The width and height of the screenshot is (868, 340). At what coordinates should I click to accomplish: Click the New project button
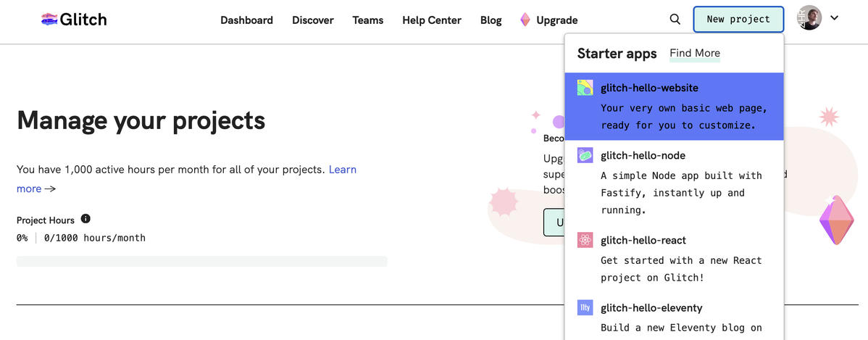(738, 20)
